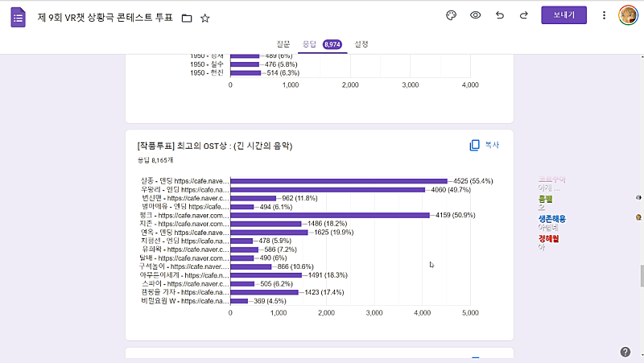The height and width of the screenshot is (363, 644).
Task: Click the redo arrow
Action: point(524,15)
